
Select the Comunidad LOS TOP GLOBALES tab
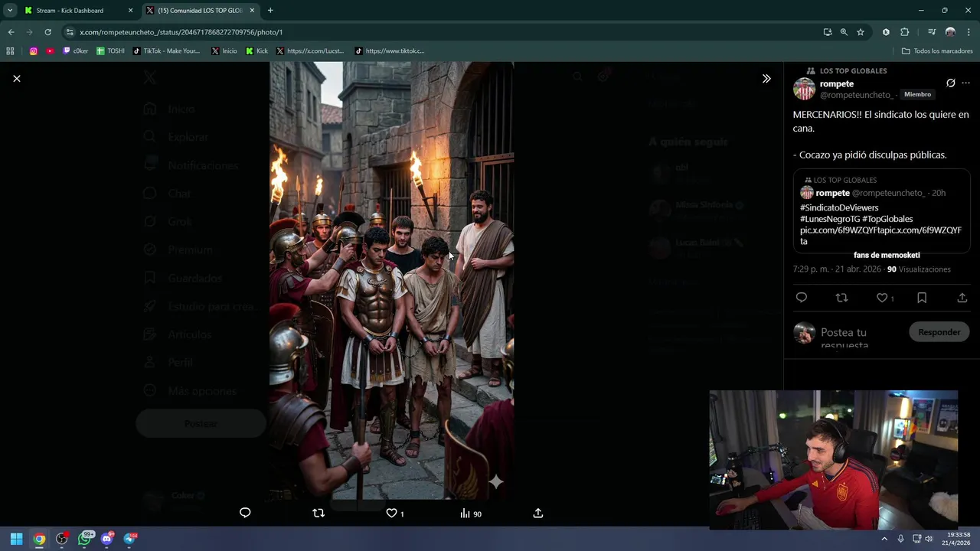[x=199, y=11]
